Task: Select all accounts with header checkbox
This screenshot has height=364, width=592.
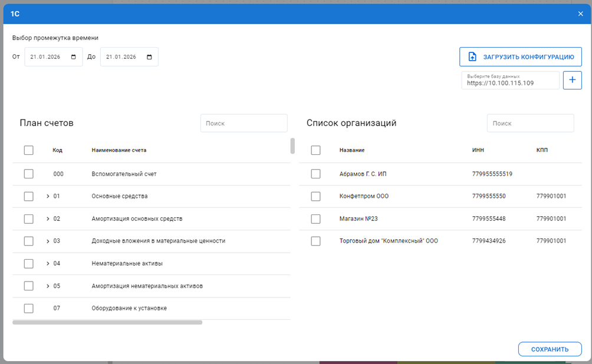Action: [29, 150]
